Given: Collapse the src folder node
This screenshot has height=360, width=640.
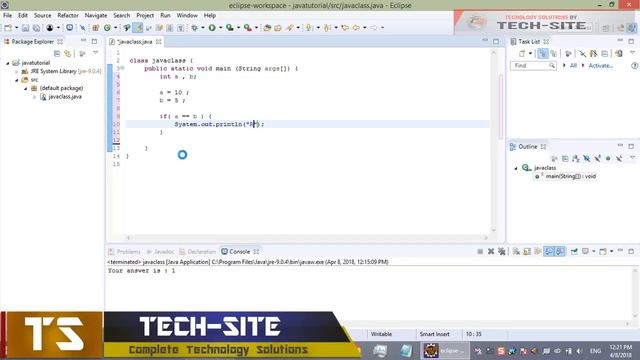Looking at the screenshot, I should (17, 80).
